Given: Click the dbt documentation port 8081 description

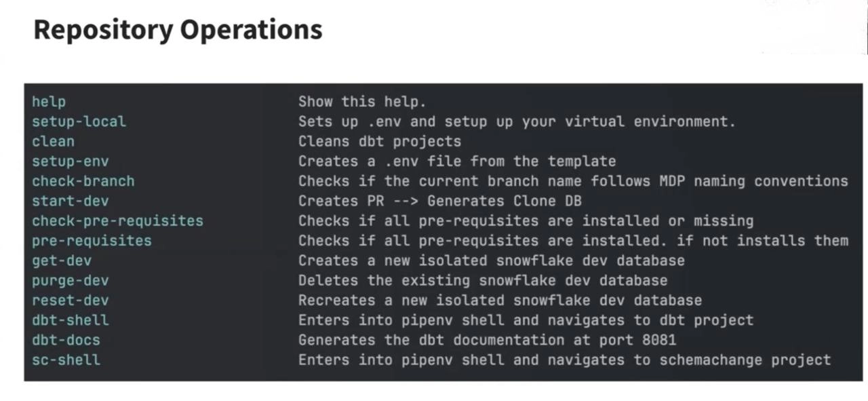Looking at the screenshot, I should pos(487,339).
